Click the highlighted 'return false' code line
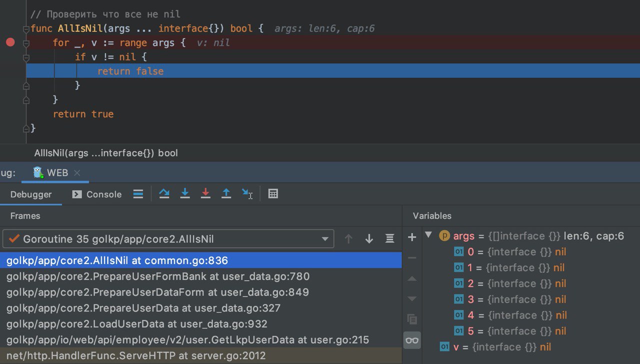The image size is (640, 364). pos(333,71)
